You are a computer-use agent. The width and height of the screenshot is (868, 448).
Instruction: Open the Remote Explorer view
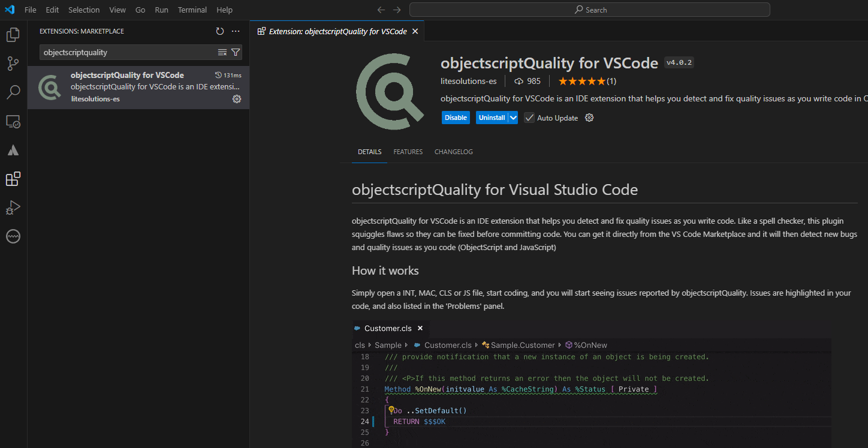coord(13,121)
